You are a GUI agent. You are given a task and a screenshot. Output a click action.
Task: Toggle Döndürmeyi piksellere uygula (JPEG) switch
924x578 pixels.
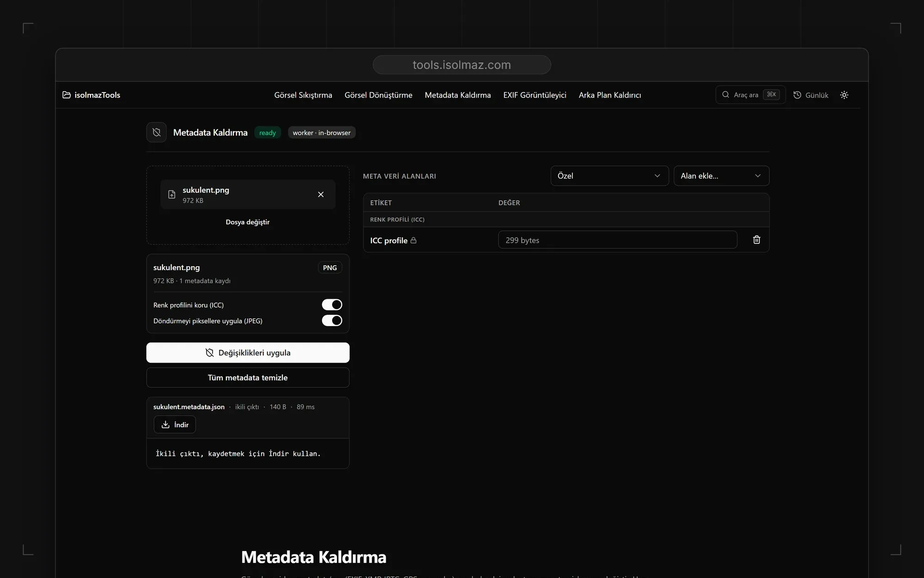pos(332,320)
